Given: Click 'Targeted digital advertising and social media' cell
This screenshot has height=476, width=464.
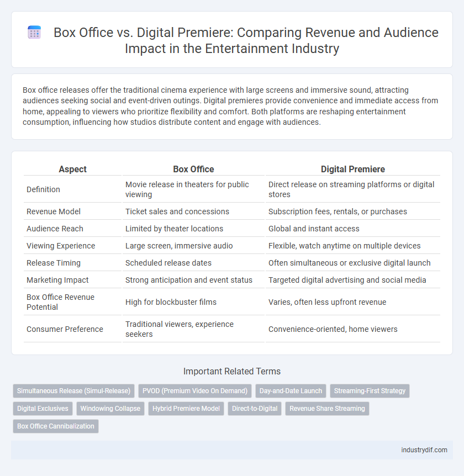Looking at the screenshot, I should pos(353,280).
